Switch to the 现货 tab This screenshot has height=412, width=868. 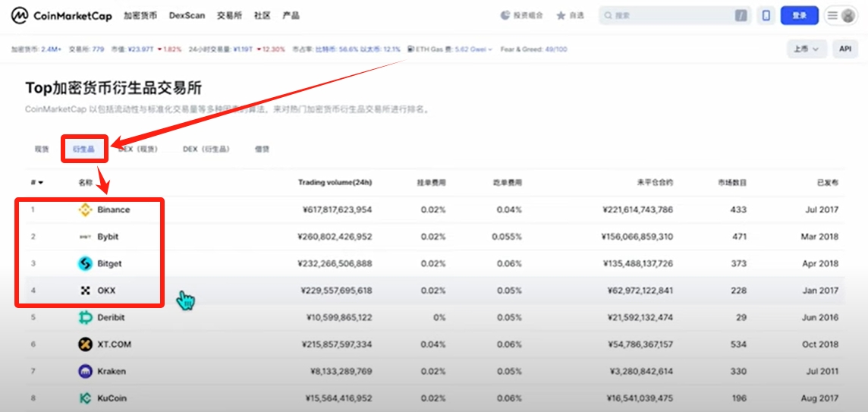point(42,149)
